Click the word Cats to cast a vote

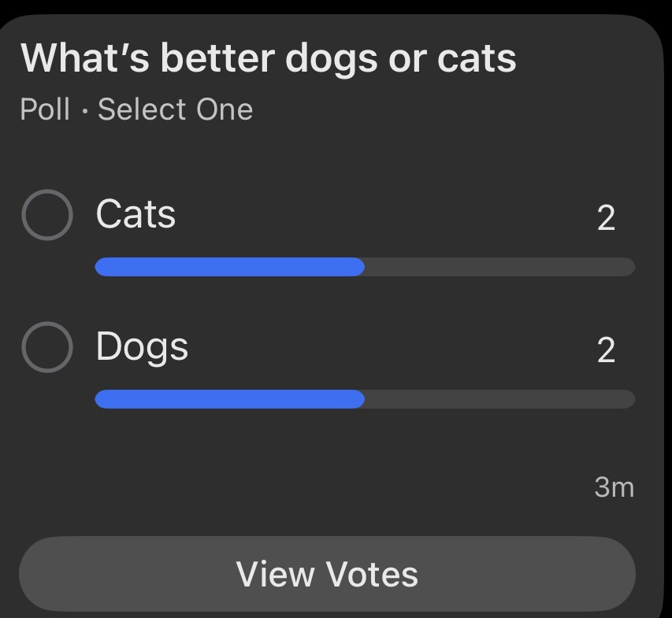(x=136, y=214)
